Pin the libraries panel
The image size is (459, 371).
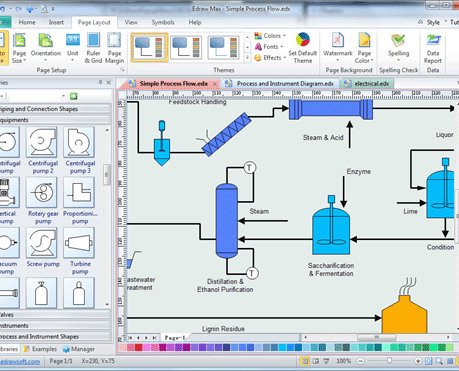tap(100, 82)
